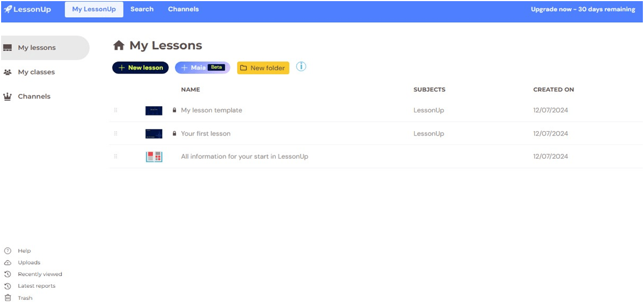Image resolution: width=644 pixels, height=306 pixels.
Task: Open Latest reports
Action: pyautogui.click(x=37, y=286)
